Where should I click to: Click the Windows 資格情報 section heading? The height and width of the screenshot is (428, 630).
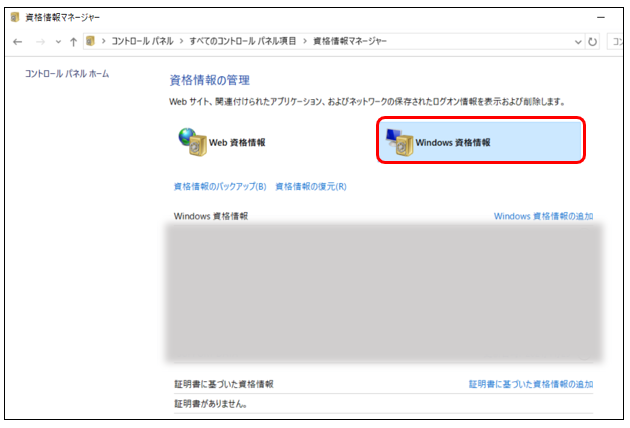coord(211,216)
